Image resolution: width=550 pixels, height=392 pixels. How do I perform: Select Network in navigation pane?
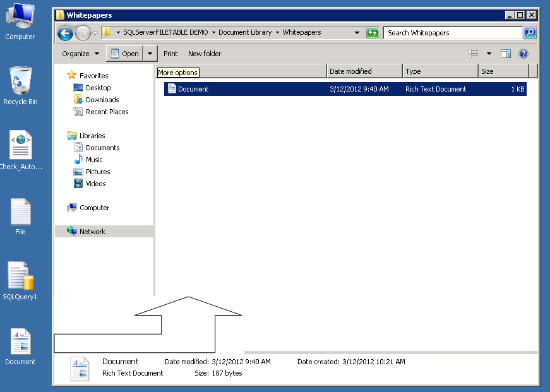(92, 232)
